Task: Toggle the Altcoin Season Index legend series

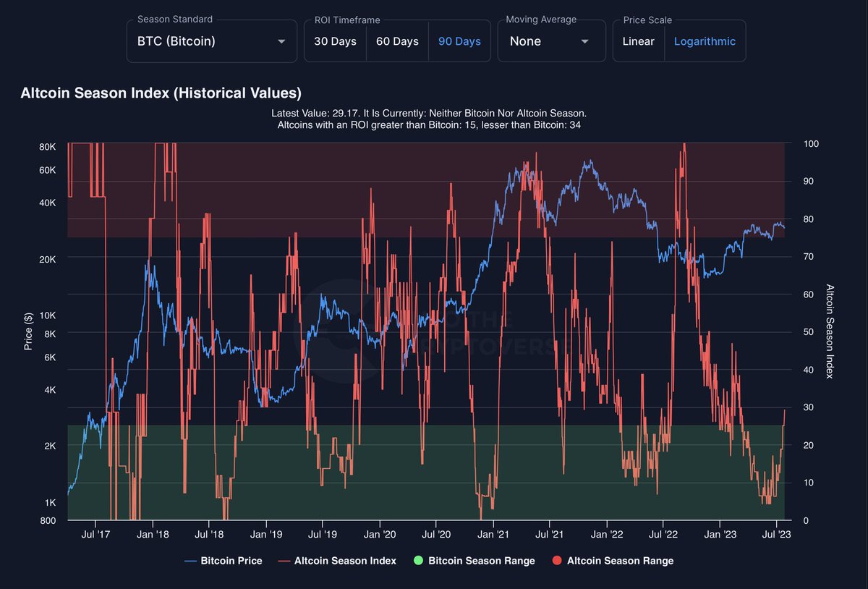Action: 337,561
